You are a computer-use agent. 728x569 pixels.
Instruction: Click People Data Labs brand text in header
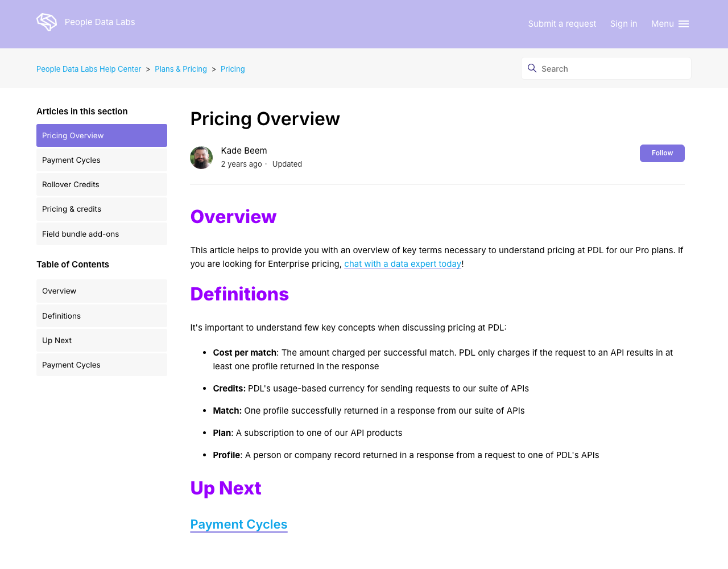[100, 22]
